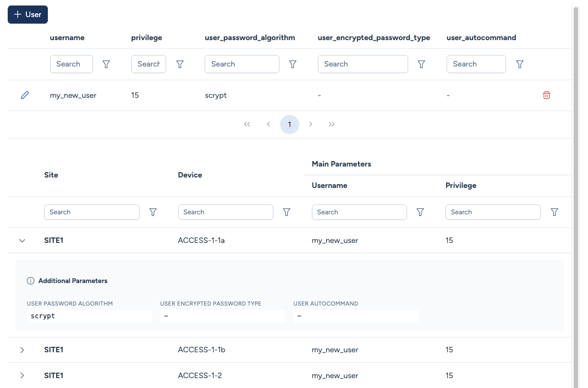Click the Site column filter icon
588x388 pixels.
153,212
